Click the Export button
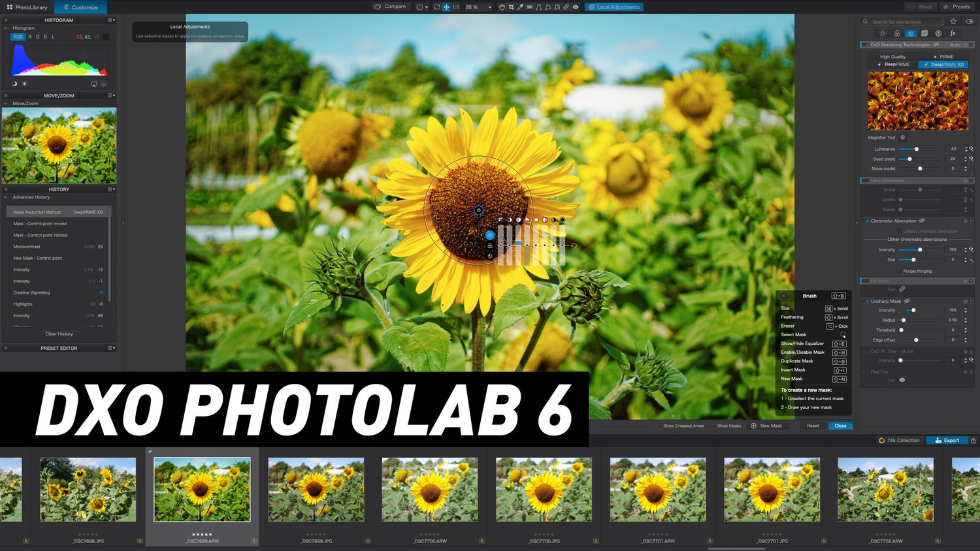 (947, 440)
